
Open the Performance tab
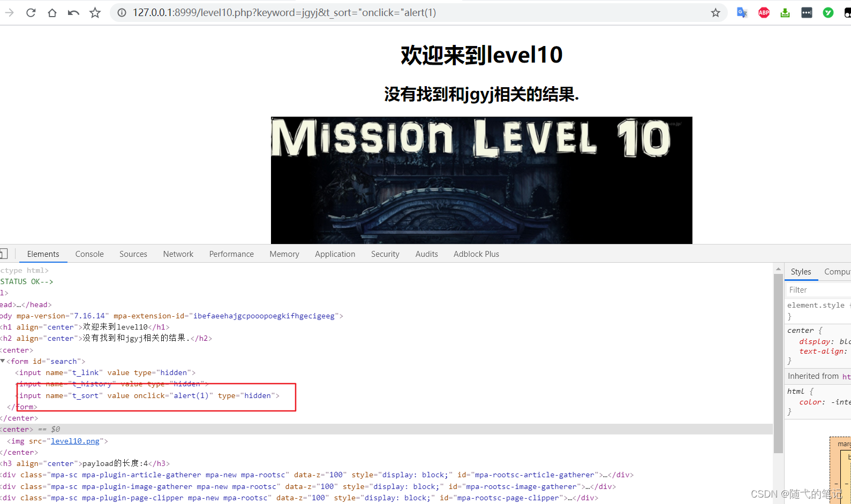231,254
